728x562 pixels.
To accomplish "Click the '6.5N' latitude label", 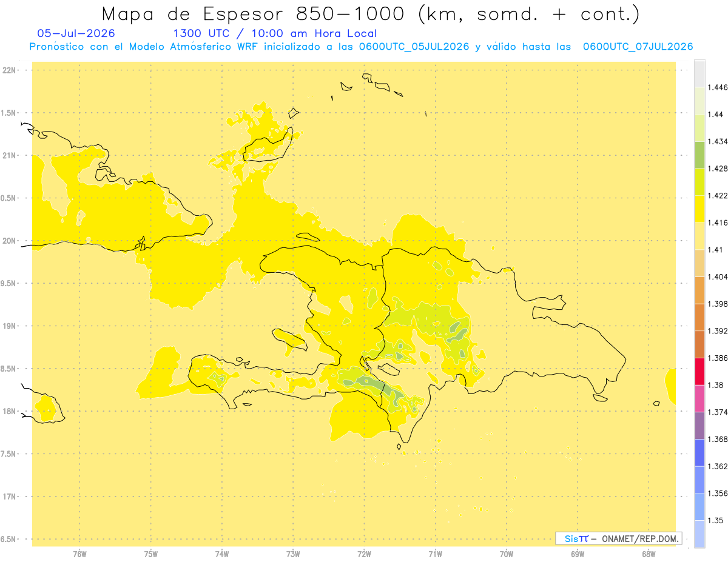I will point(8,540).
